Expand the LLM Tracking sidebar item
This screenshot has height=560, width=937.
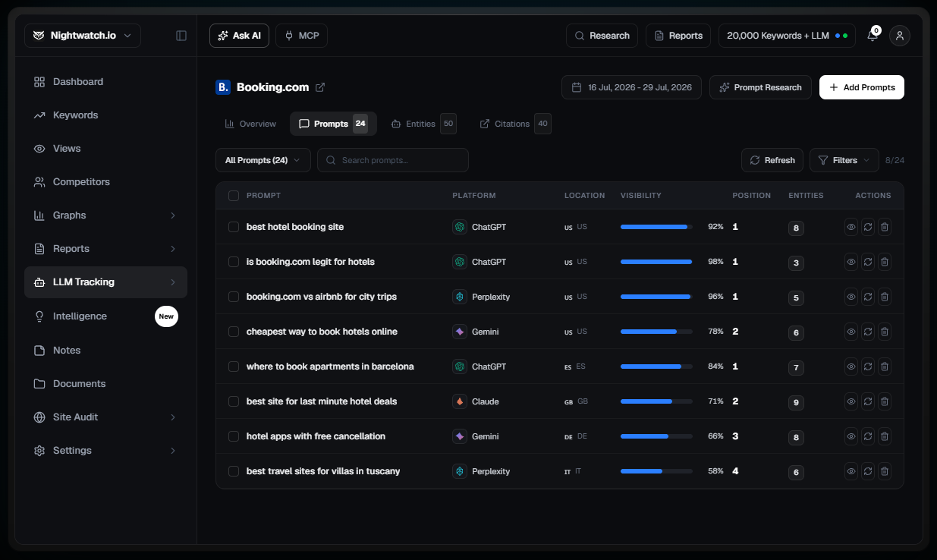pyautogui.click(x=173, y=282)
